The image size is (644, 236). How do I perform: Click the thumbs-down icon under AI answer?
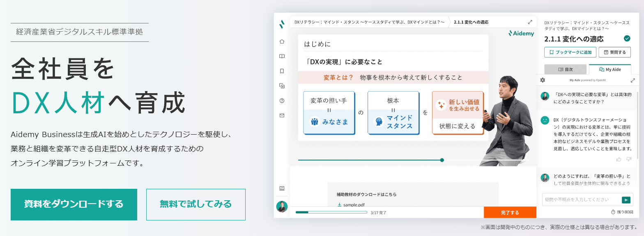pyautogui.click(x=629, y=159)
